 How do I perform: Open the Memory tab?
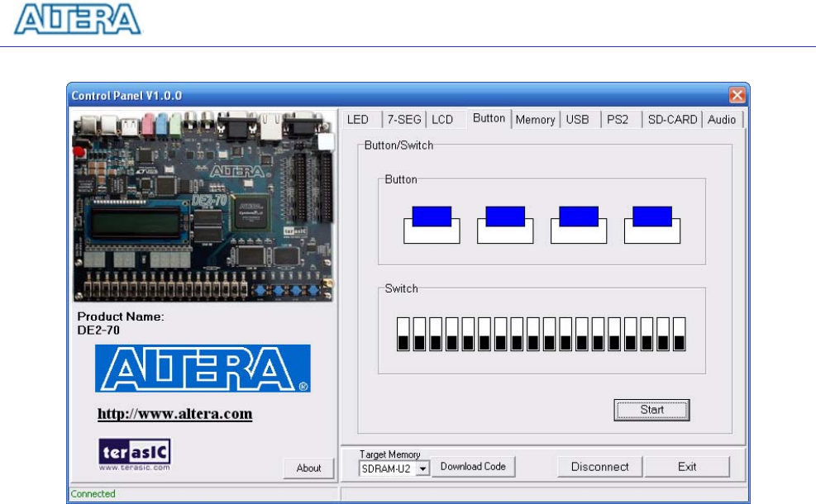tap(536, 120)
